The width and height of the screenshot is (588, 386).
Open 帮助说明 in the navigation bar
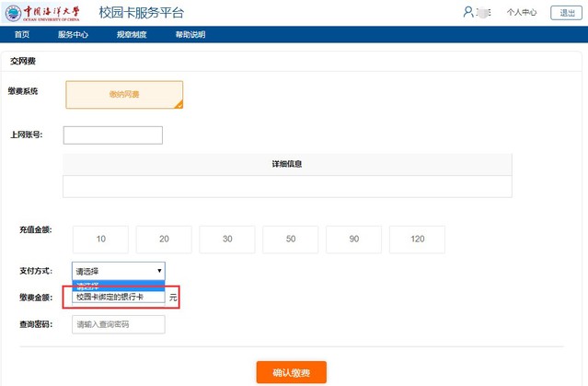tap(190, 35)
